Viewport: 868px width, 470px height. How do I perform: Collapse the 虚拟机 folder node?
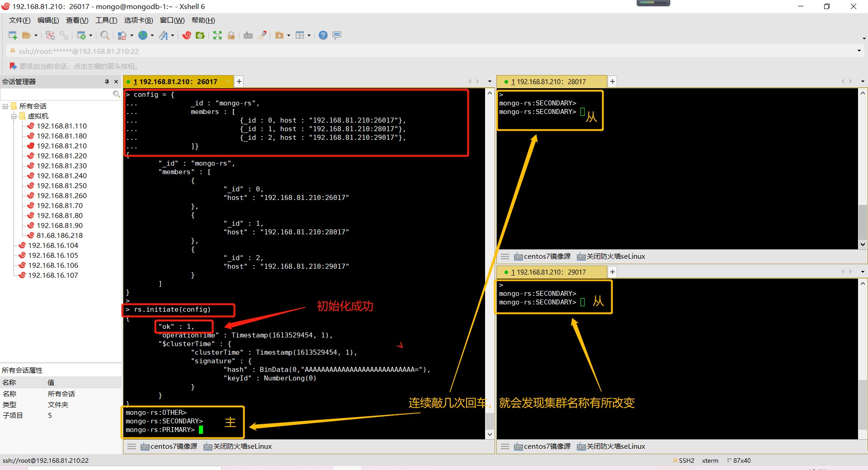pyautogui.click(x=14, y=116)
